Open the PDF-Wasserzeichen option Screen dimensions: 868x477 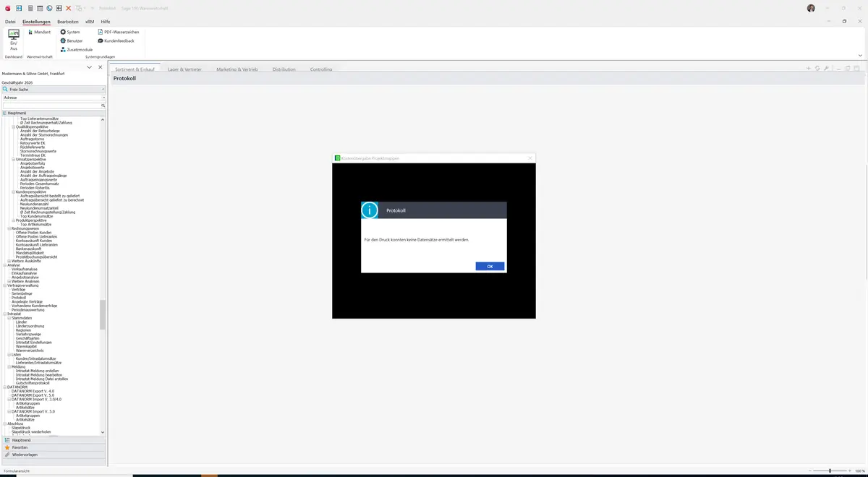point(119,33)
